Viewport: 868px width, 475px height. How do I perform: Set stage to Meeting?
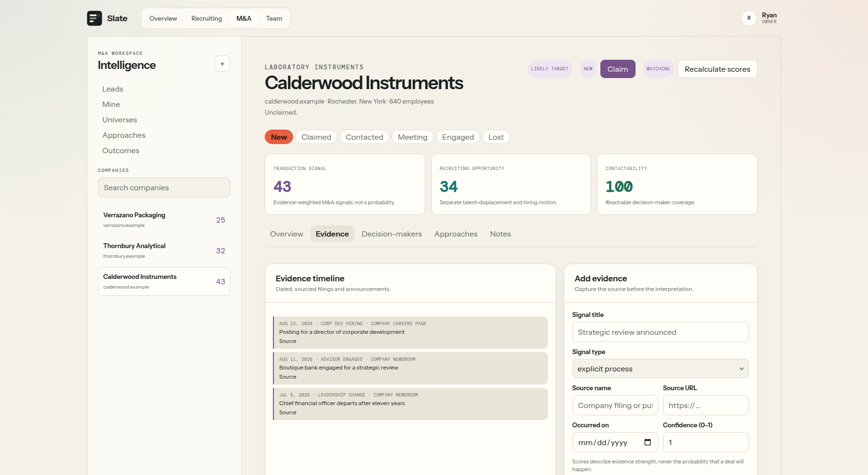(413, 137)
